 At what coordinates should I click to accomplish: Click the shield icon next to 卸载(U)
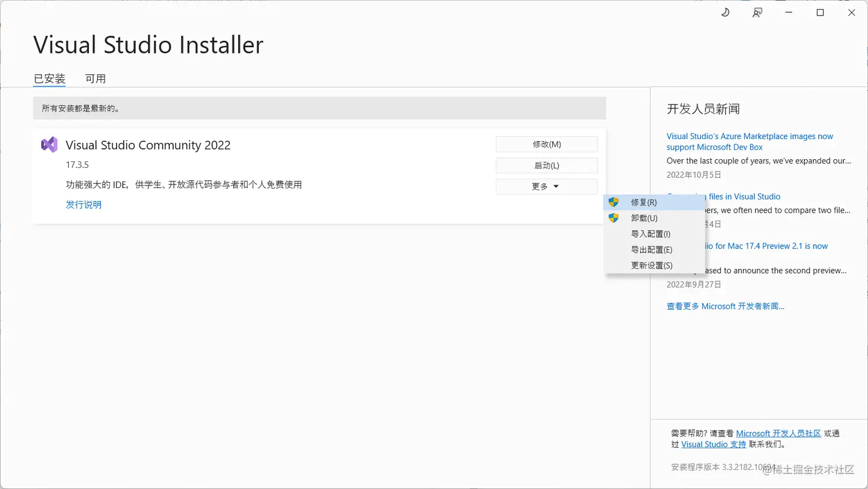[614, 218]
